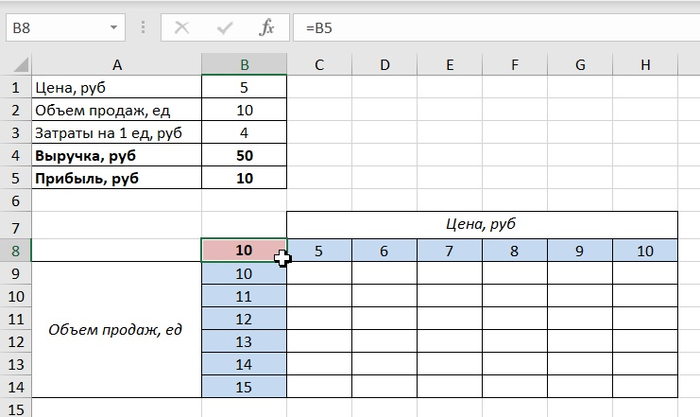Click the Insert Function fx icon
Viewport: 700px width, 417px height.
[x=267, y=28]
